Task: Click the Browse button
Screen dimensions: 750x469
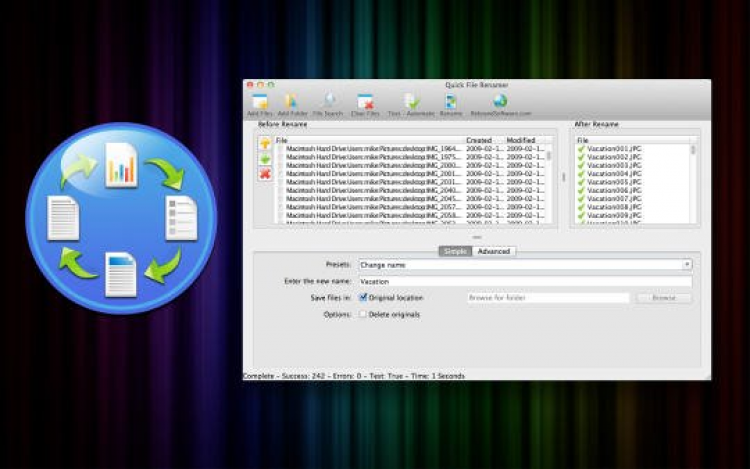Action: [x=664, y=298]
